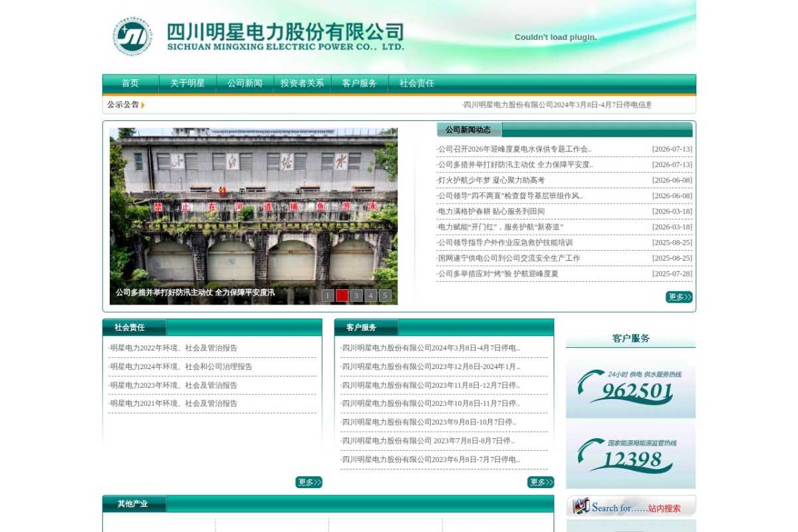The width and height of the screenshot is (798, 532).
Task: Open the 社会责任 navigation menu item
Action: [416, 83]
